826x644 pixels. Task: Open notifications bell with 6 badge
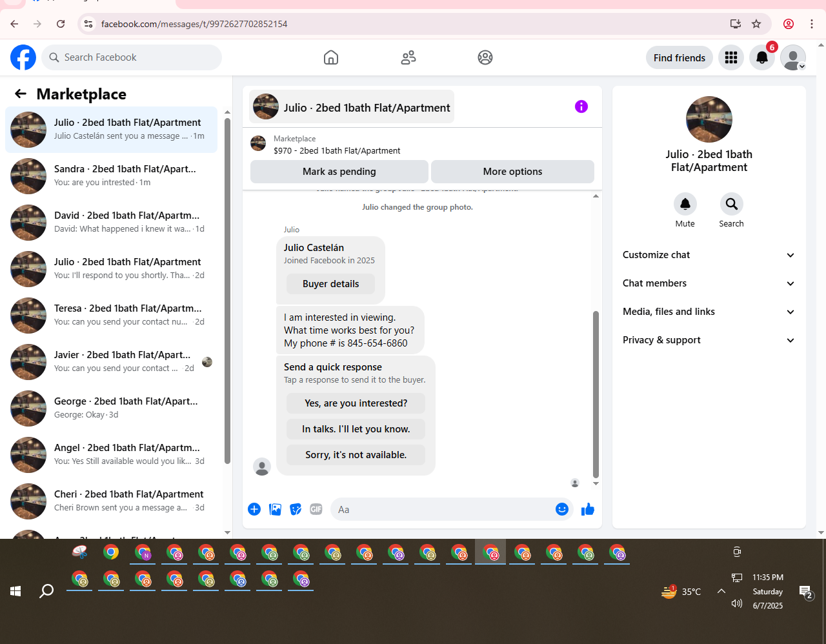pos(762,57)
